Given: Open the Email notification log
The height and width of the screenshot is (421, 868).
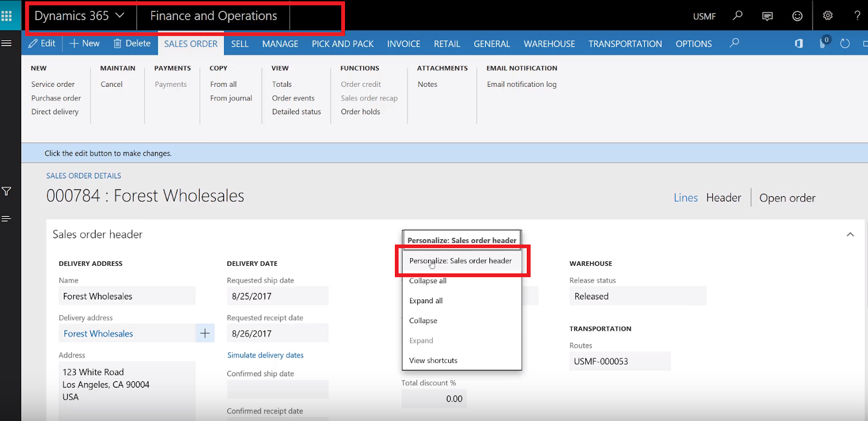Looking at the screenshot, I should 522,84.
